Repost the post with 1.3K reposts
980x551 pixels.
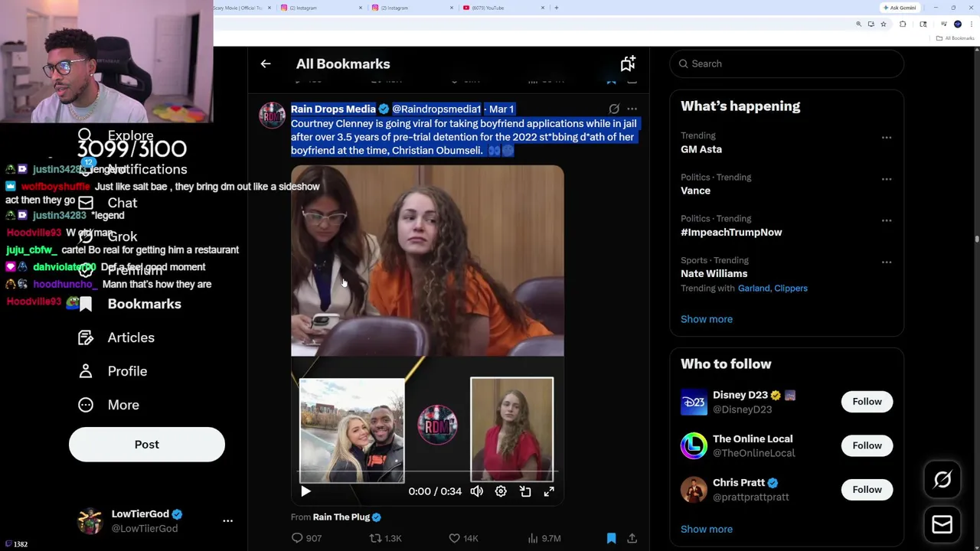tap(385, 539)
